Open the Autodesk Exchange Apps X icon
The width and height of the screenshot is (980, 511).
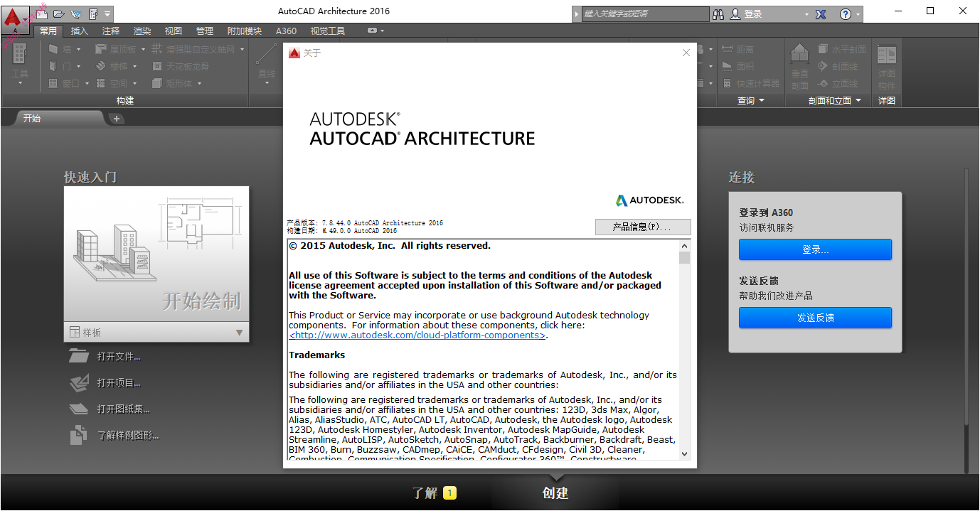click(821, 14)
